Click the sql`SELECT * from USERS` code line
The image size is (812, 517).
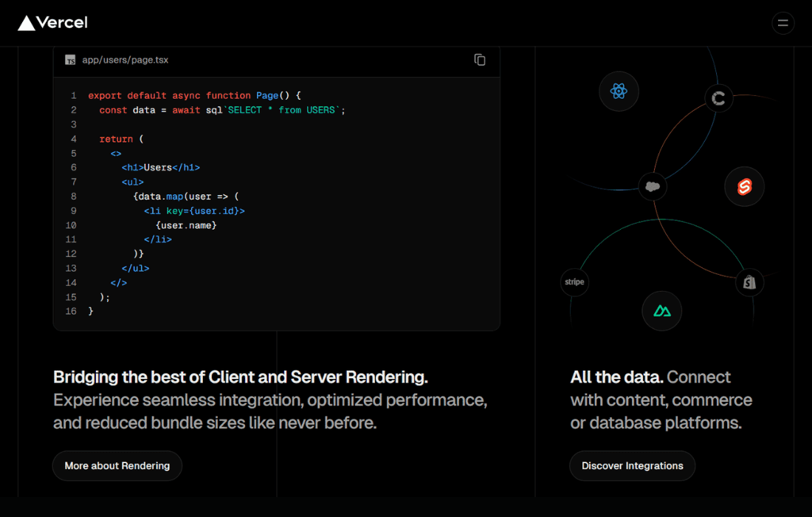[x=222, y=110]
